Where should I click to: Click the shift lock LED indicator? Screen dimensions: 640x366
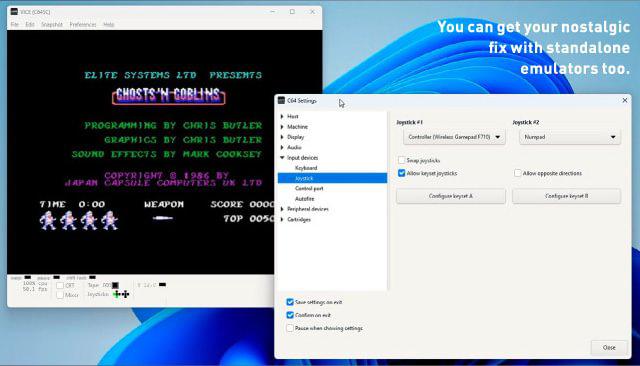coord(92,277)
